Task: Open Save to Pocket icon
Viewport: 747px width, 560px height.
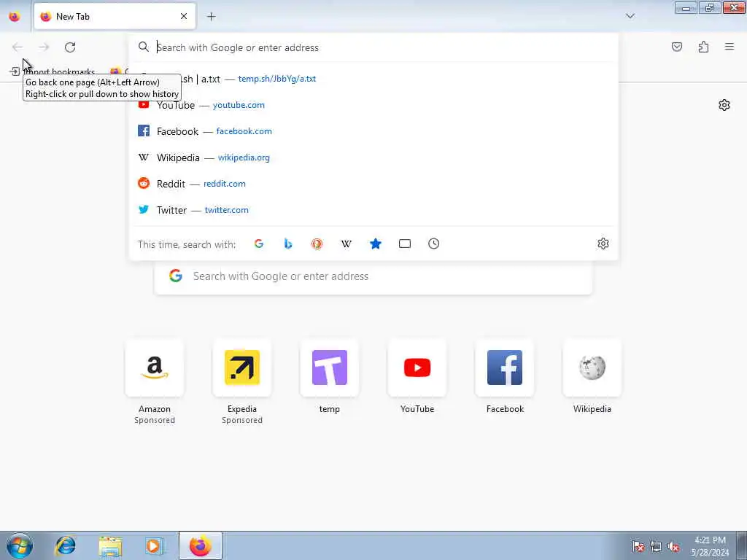Action: [x=676, y=47]
